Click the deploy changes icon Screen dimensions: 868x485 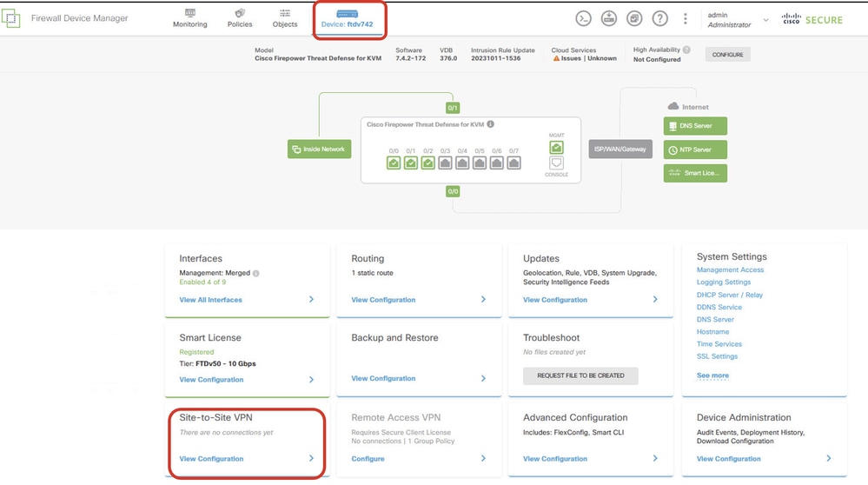click(x=609, y=19)
